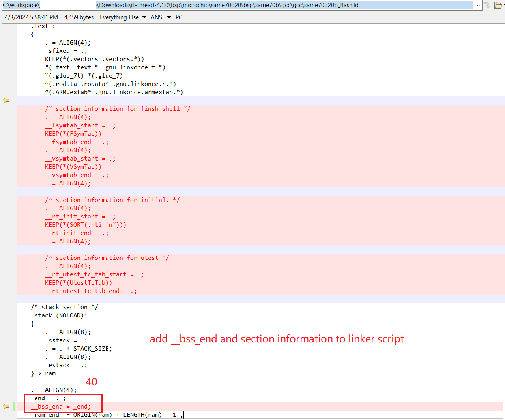Click the __rt_init_start line

click(80, 217)
